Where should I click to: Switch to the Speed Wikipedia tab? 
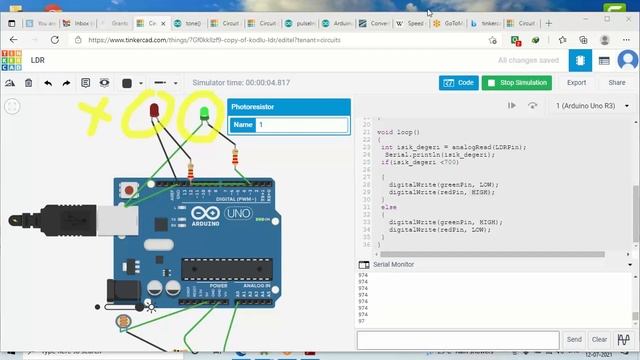[411, 24]
